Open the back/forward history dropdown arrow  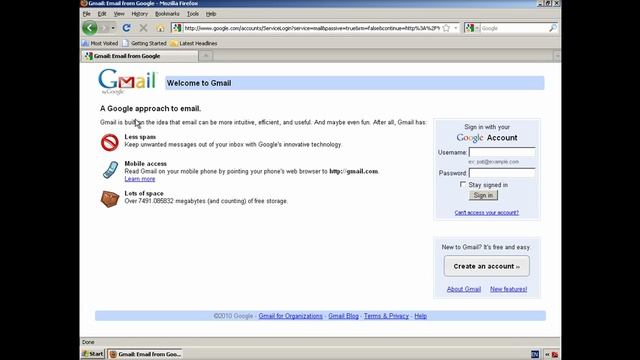[x=113, y=28]
